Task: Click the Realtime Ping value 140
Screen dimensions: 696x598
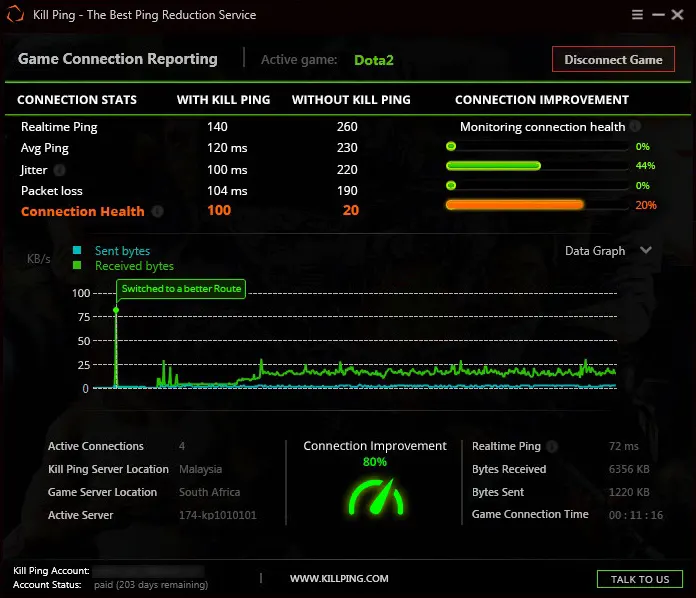Action: [x=217, y=127]
